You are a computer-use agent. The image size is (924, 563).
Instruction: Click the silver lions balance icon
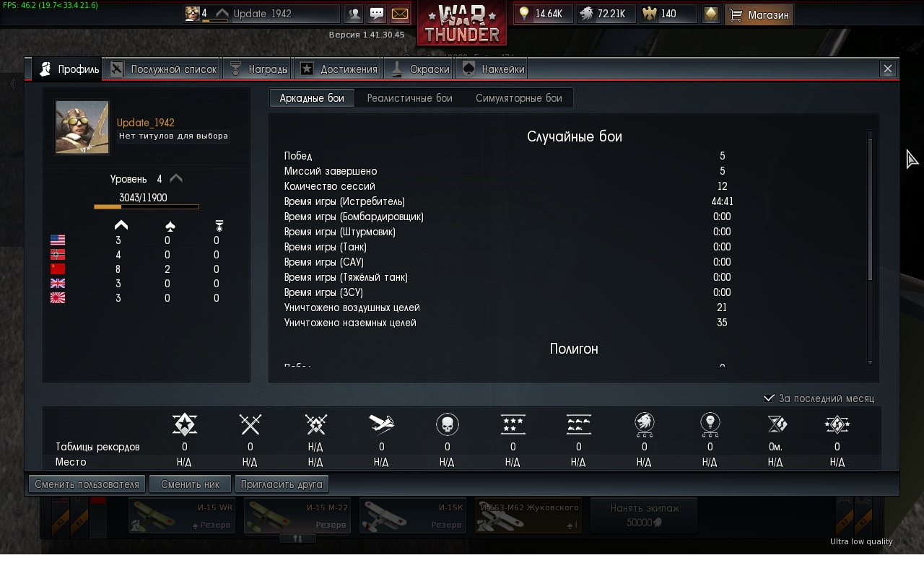coord(586,14)
